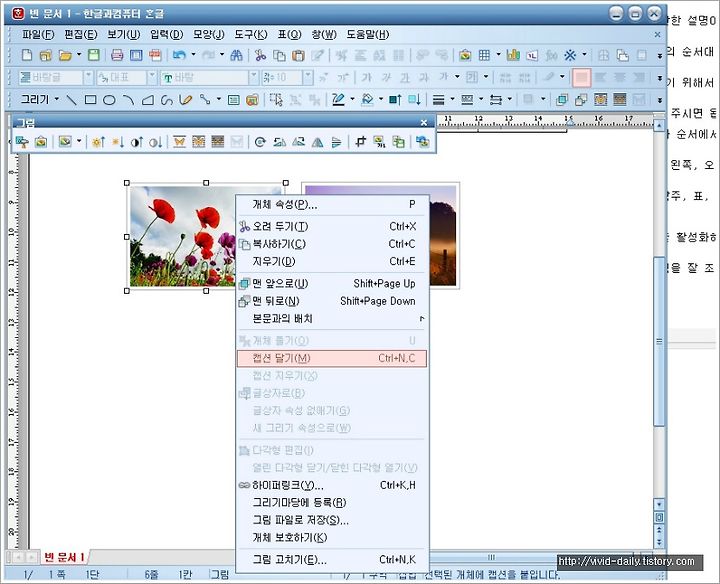Select the arc drawing tool
Screen dimensions: 720x584
(129, 100)
